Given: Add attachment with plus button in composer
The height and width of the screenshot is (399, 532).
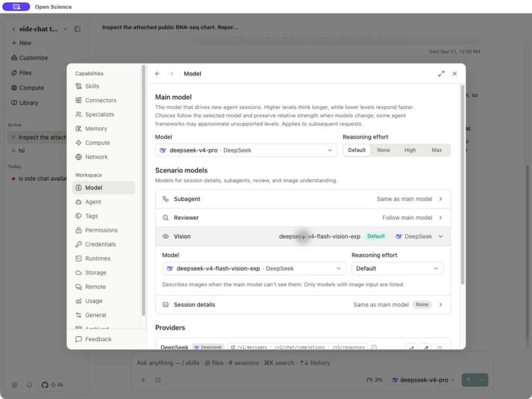Looking at the screenshot, I should pos(143,380).
